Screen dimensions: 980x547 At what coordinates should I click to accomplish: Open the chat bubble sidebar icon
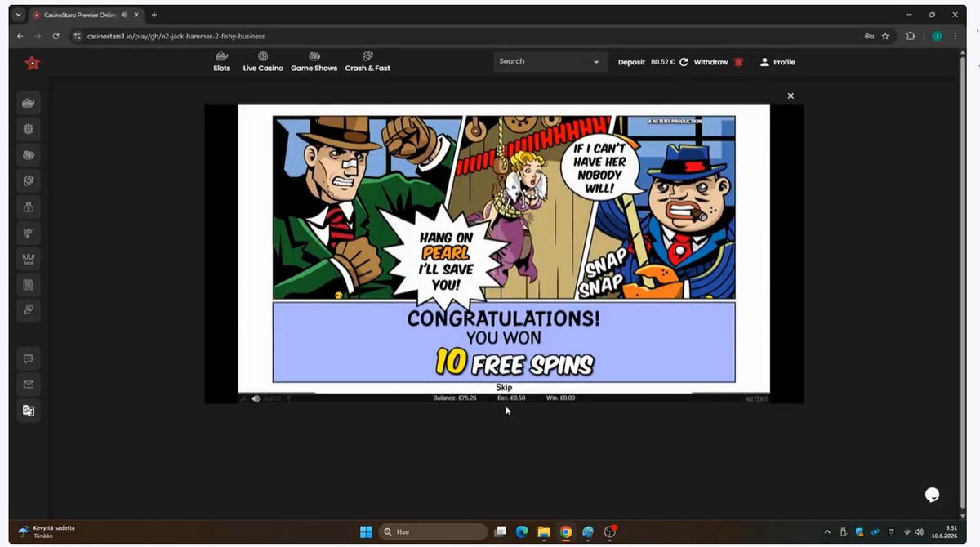29,358
